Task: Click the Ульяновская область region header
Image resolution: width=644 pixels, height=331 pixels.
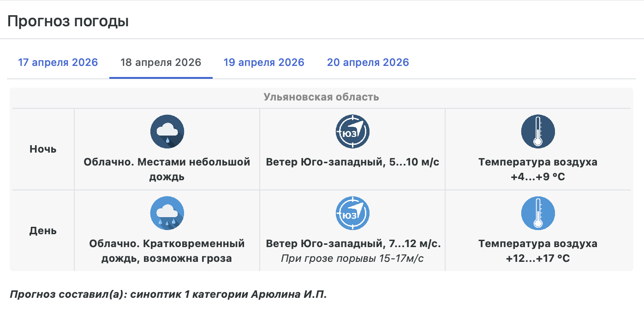Action: coord(321,97)
